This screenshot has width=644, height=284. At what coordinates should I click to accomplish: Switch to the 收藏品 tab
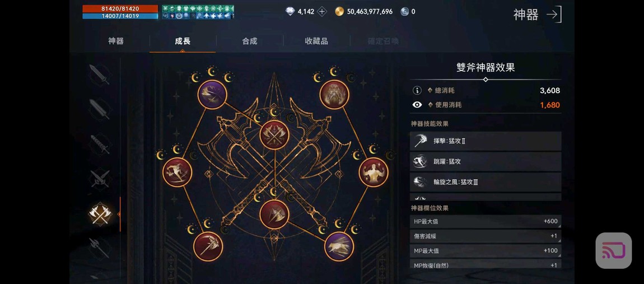tap(316, 41)
